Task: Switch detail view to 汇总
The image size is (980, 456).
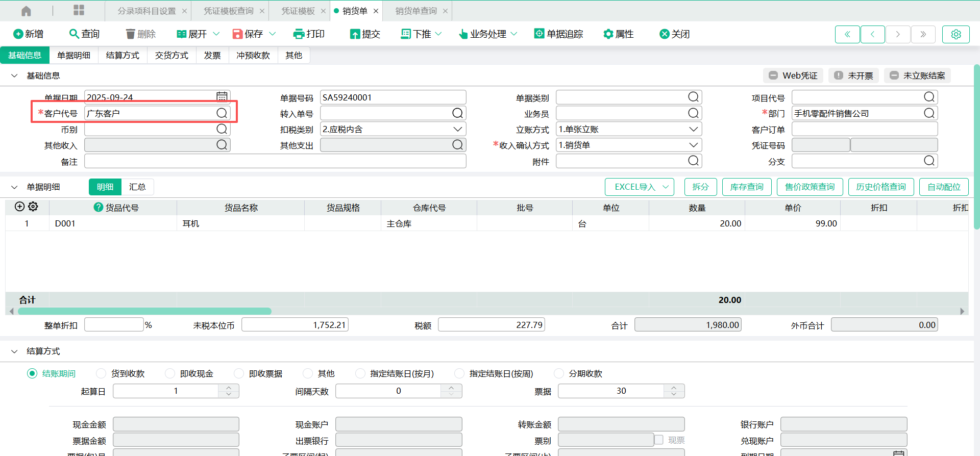Action: [137, 187]
